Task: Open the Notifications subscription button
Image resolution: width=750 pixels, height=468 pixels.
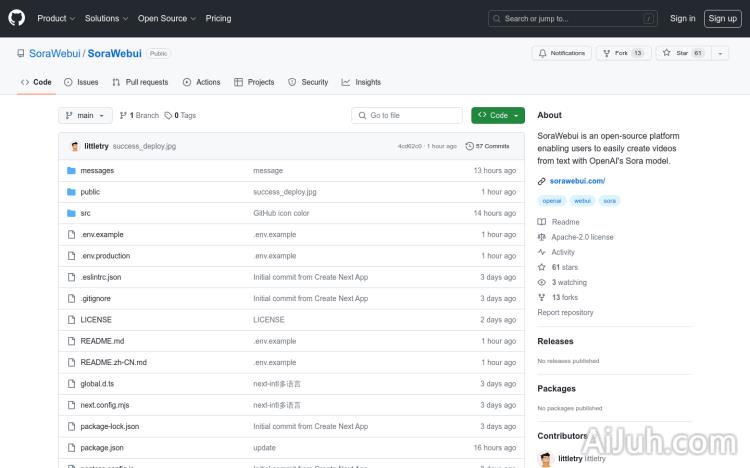Action: click(x=562, y=53)
